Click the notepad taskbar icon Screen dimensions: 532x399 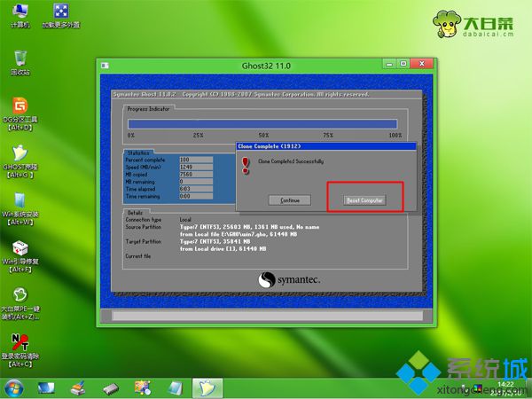175,388
